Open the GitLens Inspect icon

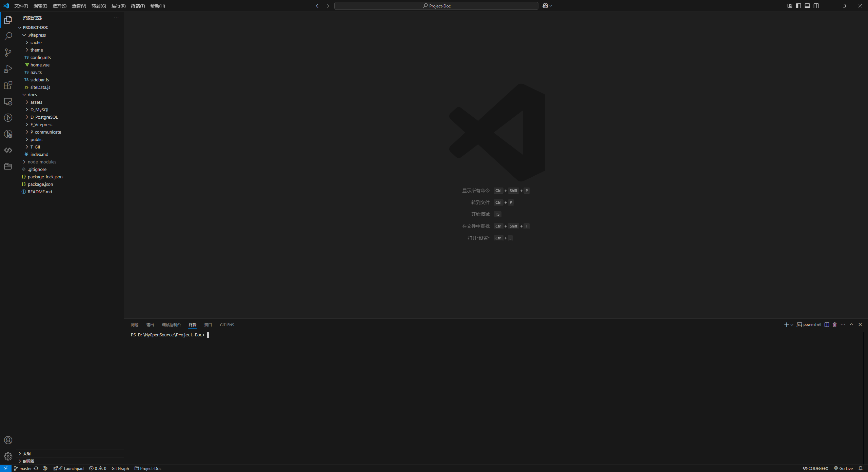coord(8,134)
